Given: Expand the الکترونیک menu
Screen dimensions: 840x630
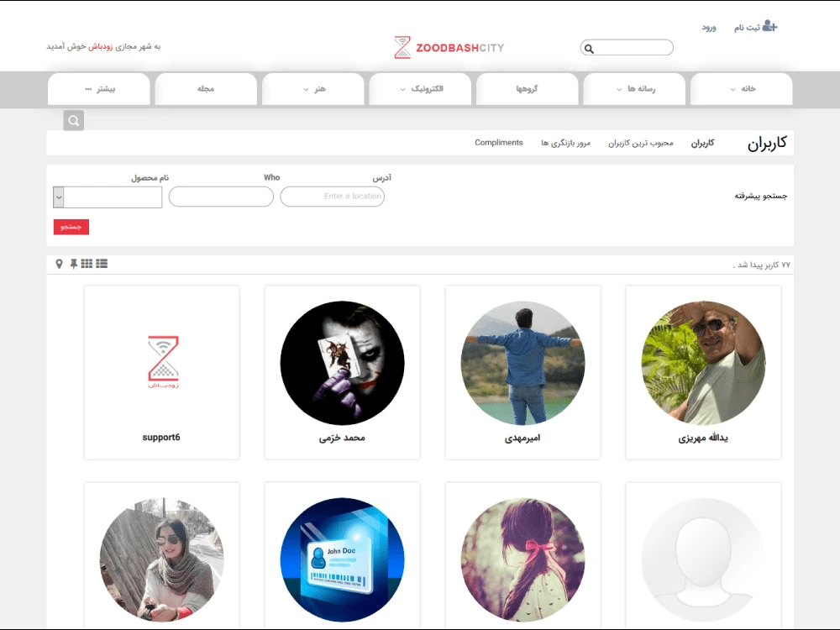Looking at the screenshot, I should [420, 89].
